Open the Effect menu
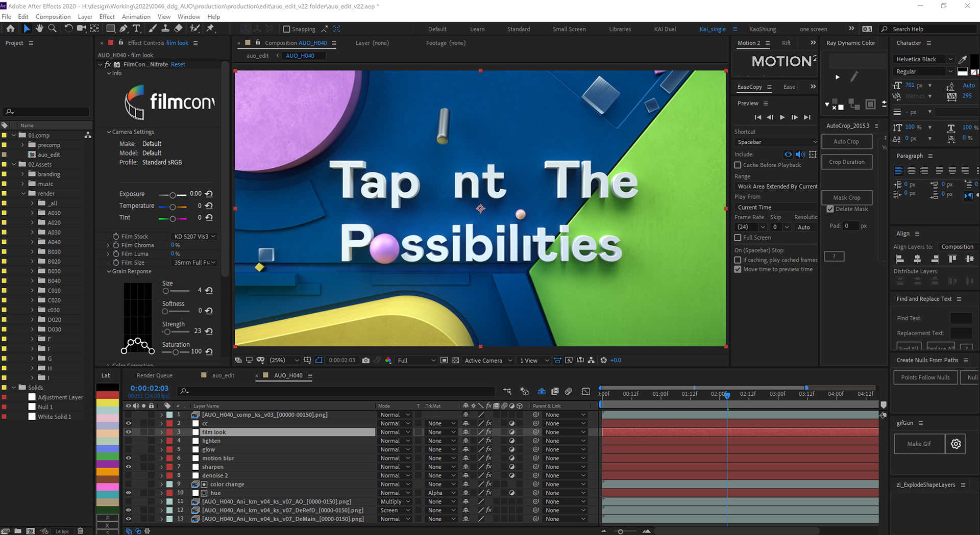Image resolution: width=980 pixels, height=535 pixels. pos(107,16)
